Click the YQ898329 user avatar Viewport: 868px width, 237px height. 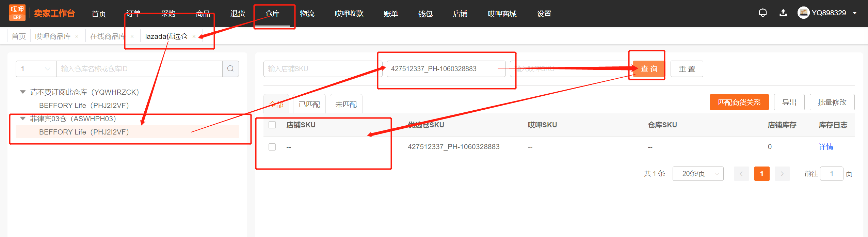(x=803, y=13)
